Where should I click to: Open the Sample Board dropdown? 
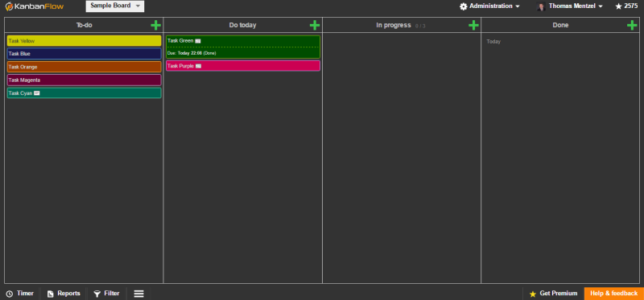pos(115,6)
